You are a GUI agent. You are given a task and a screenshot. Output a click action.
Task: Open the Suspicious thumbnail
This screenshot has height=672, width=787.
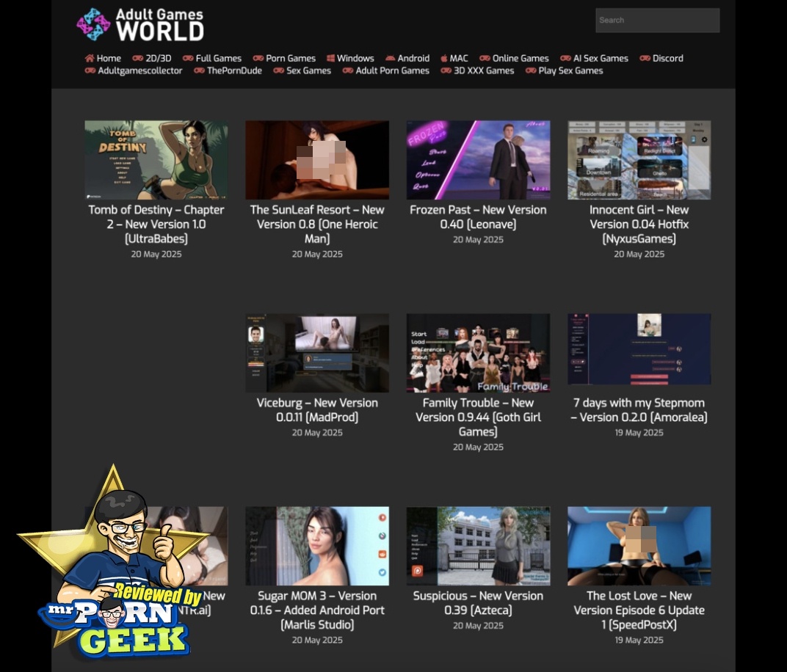tap(479, 546)
